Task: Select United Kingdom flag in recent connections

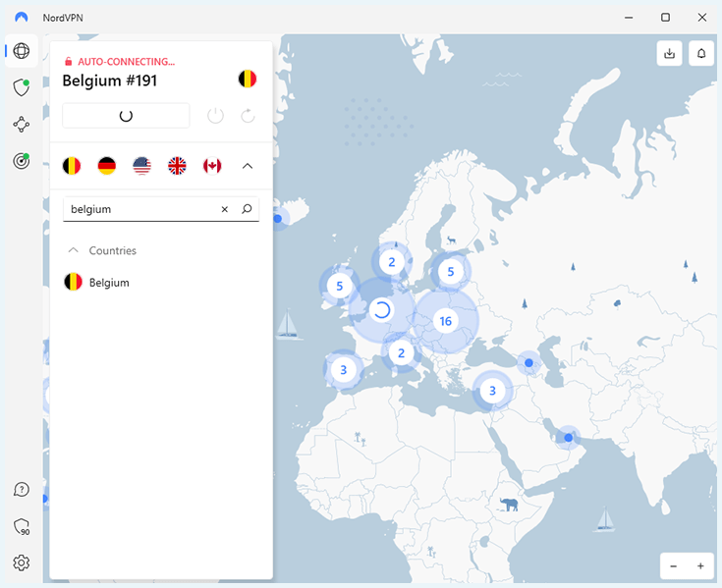Action: coord(177,166)
